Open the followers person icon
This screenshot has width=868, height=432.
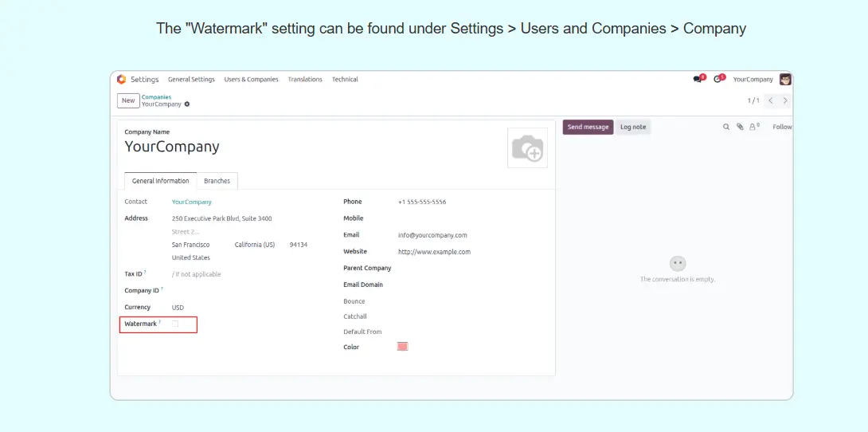(753, 127)
